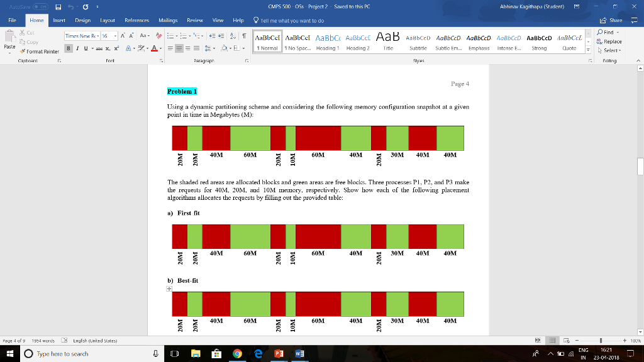Image resolution: width=644 pixels, height=362 pixels.
Task: Click the Format Painter icon
Action: click(x=22, y=51)
